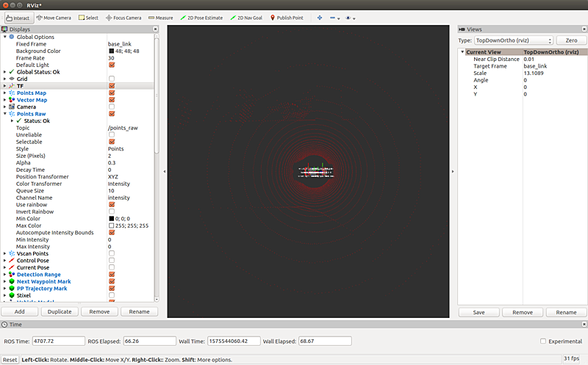Viewport: 588px width, 365px height.
Task: Activate the Publish Point tool
Action: tap(287, 18)
